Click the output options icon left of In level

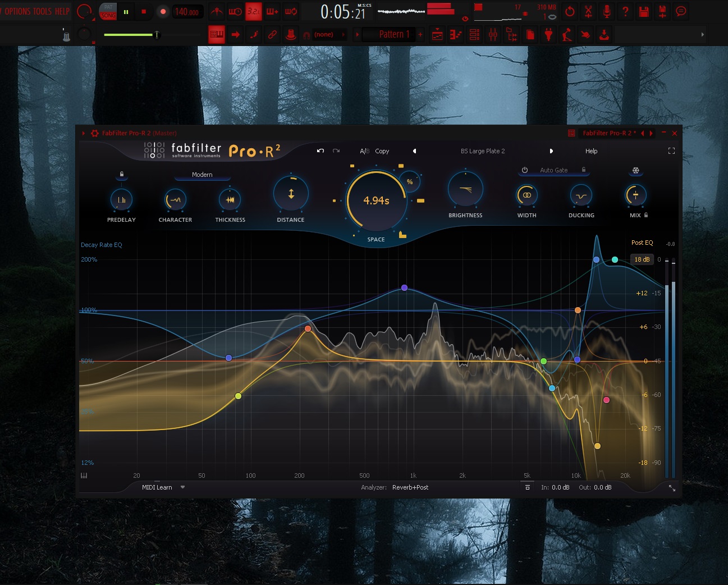click(527, 487)
